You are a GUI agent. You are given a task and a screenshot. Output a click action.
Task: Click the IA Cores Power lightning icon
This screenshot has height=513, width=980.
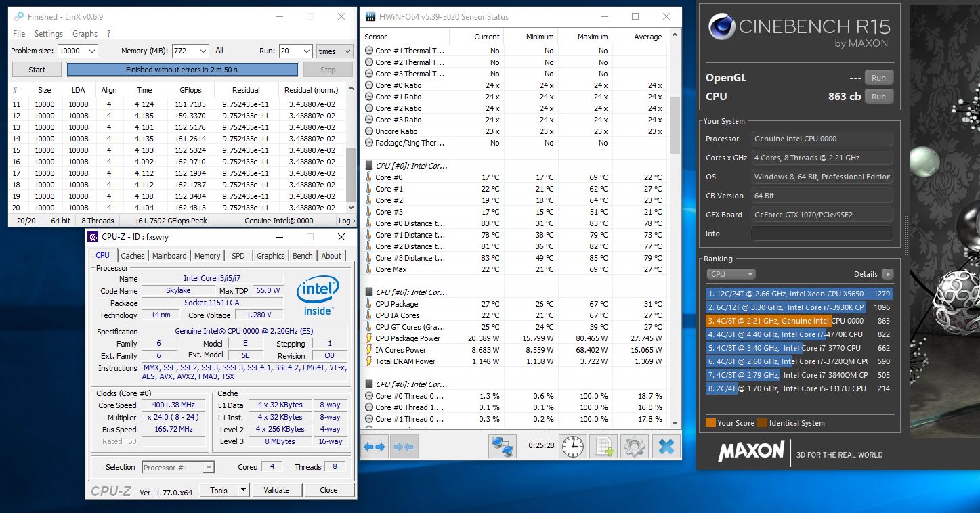coord(369,350)
